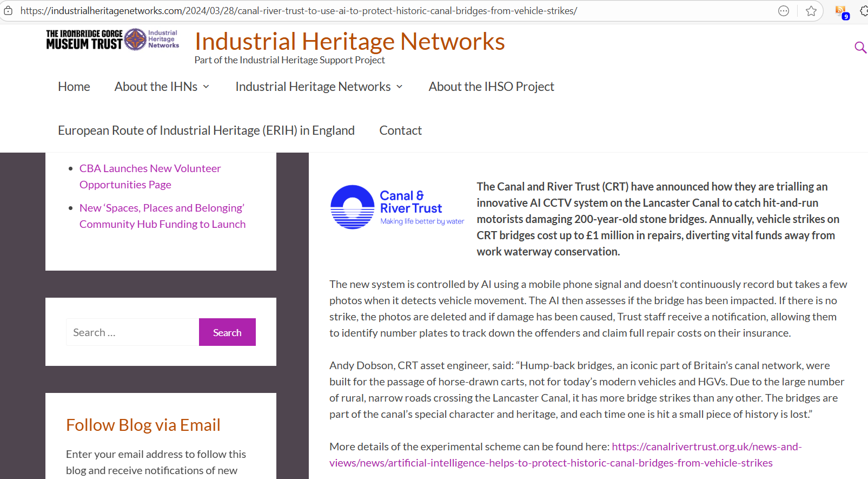Screen dimensions: 868x479
Task: Click the browser address bar URL
Action: pos(299,11)
